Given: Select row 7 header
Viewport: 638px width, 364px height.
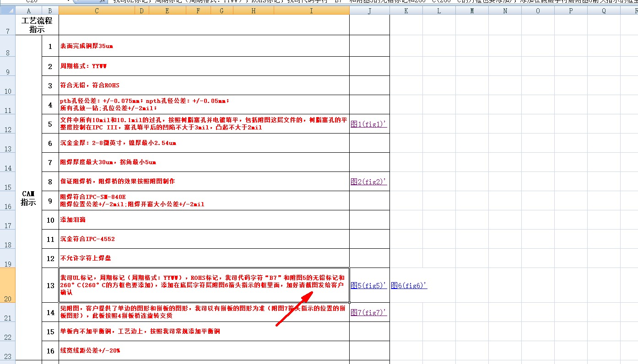Looking at the screenshot, I should click(x=8, y=25).
